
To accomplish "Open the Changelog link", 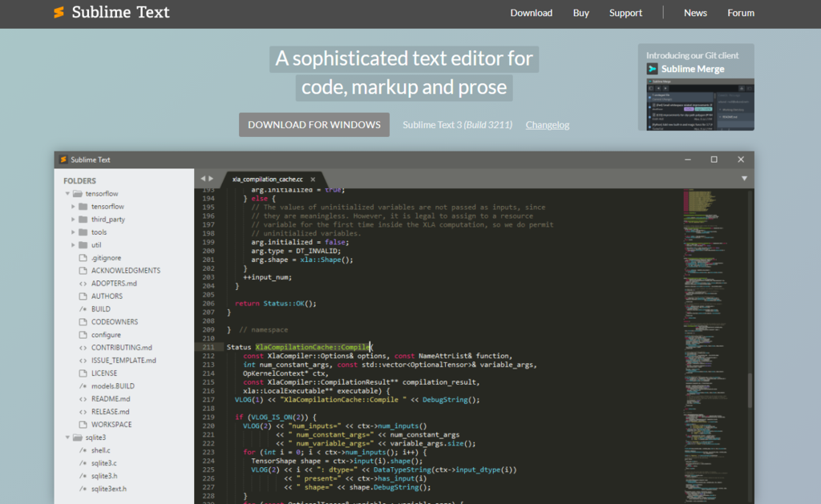I will 547,124.
